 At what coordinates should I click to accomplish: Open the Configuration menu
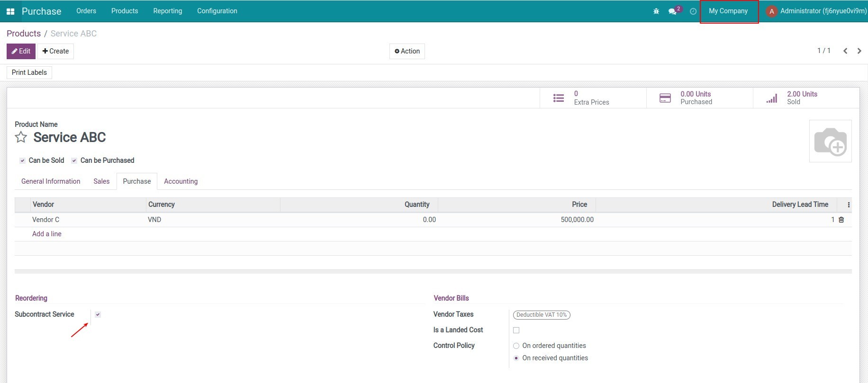click(x=217, y=11)
